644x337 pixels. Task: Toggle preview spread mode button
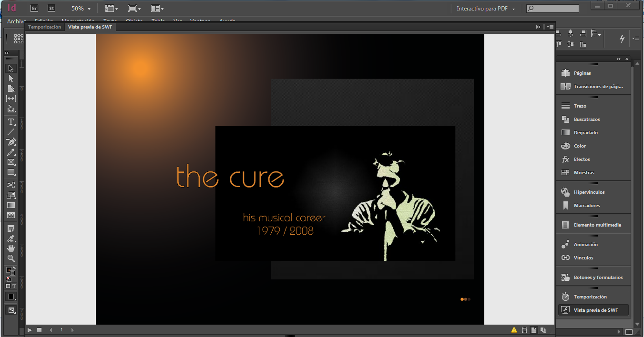tap(534, 330)
